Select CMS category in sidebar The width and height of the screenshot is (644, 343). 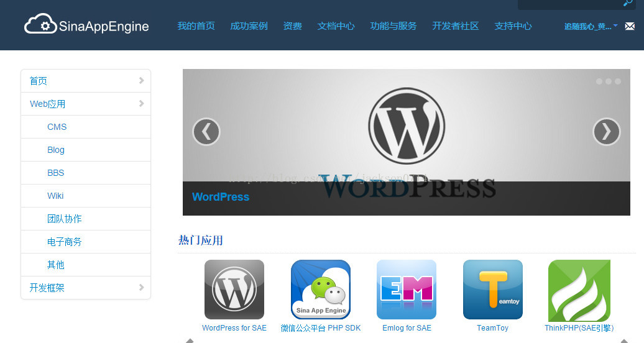(x=57, y=127)
